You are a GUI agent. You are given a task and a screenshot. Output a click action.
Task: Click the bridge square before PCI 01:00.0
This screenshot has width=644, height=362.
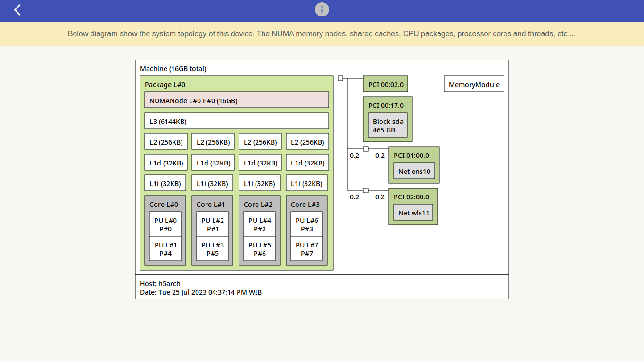click(366, 149)
